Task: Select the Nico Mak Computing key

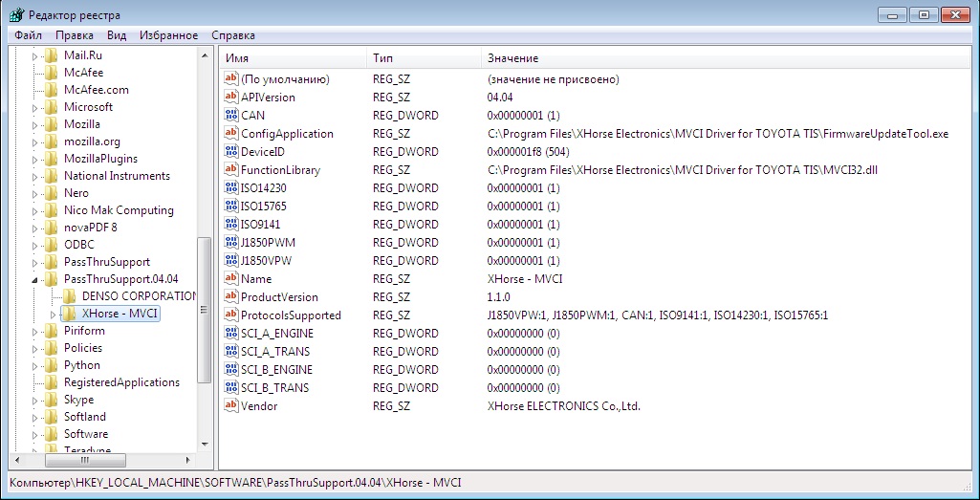Action: [119, 210]
